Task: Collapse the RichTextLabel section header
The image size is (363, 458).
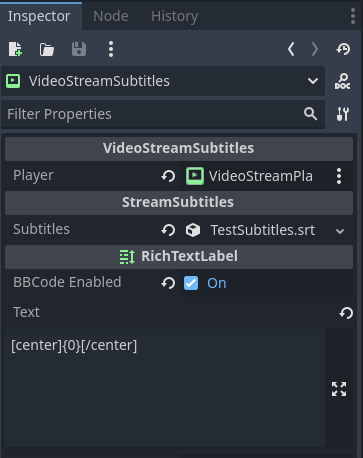Action: click(x=179, y=257)
